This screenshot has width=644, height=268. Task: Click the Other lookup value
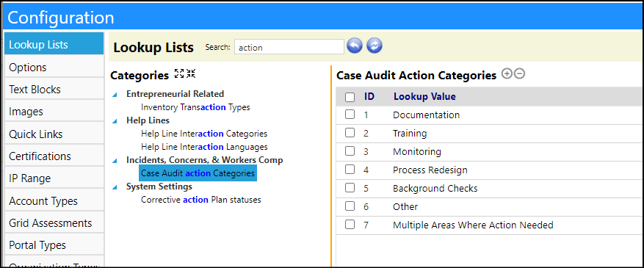click(405, 206)
